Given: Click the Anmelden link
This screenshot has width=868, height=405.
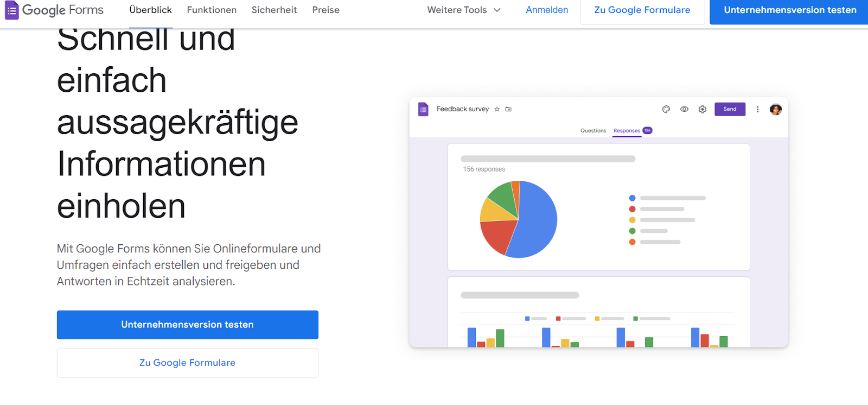Looking at the screenshot, I should click(547, 10).
